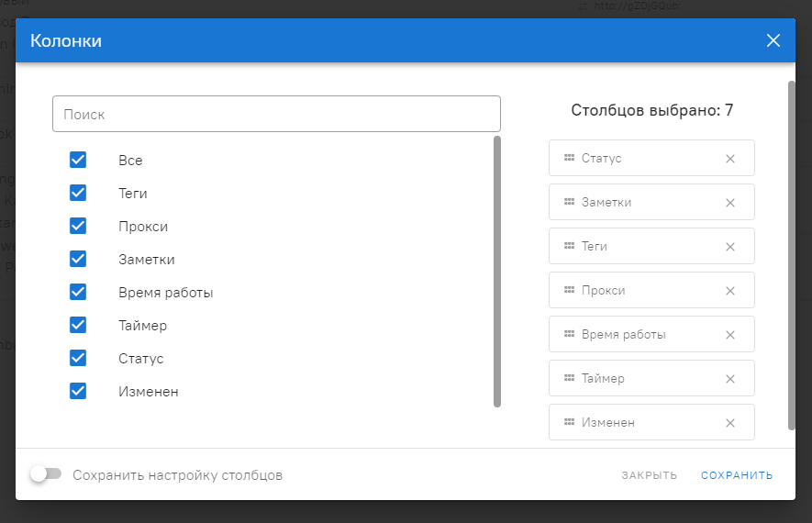Click drag handle icon for Время работы

569,335
